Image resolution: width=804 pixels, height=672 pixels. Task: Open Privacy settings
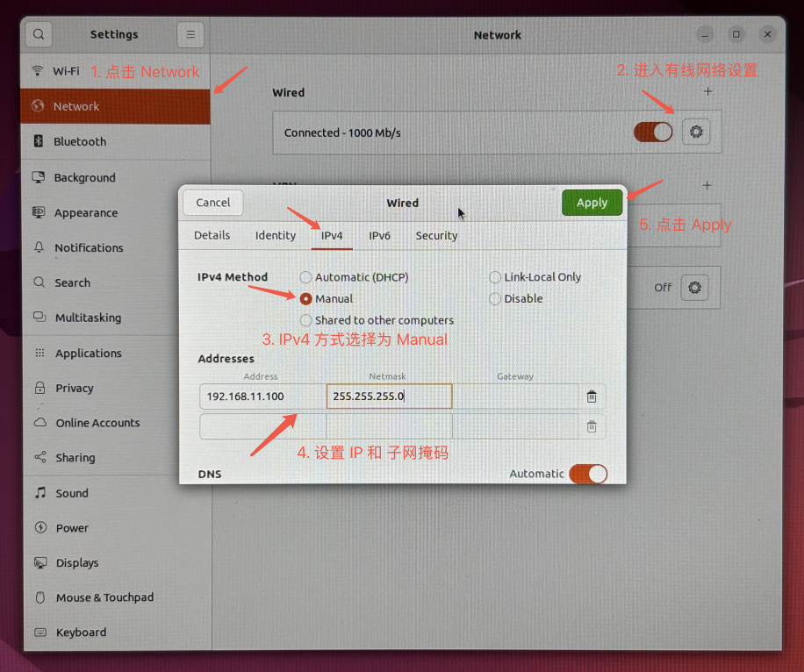100,388
